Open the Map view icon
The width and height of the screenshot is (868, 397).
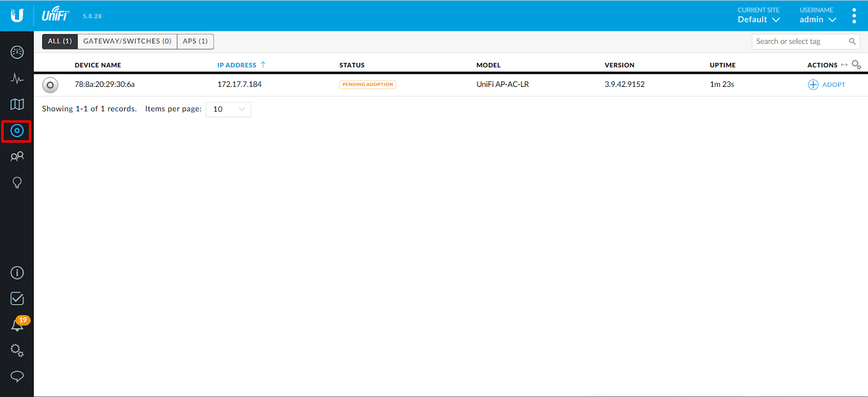pyautogui.click(x=17, y=104)
